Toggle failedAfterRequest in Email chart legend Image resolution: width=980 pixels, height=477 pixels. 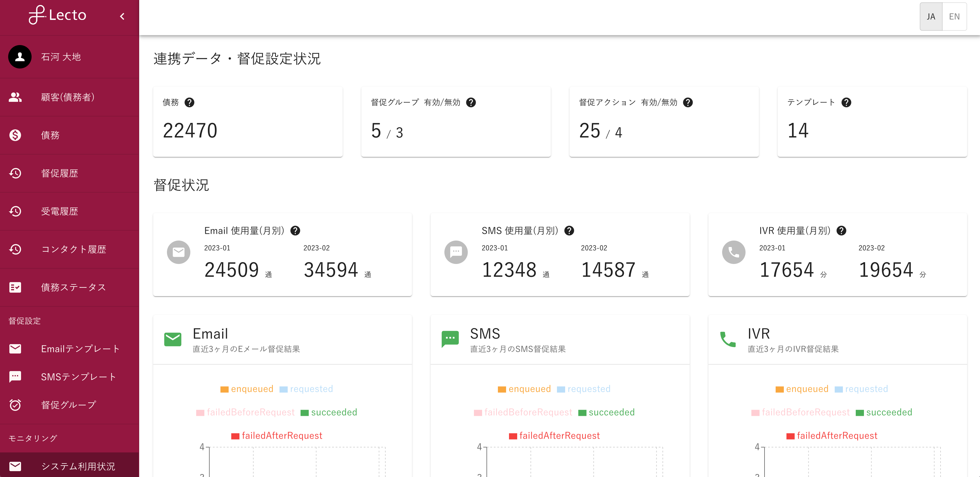(x=277, y=436)
